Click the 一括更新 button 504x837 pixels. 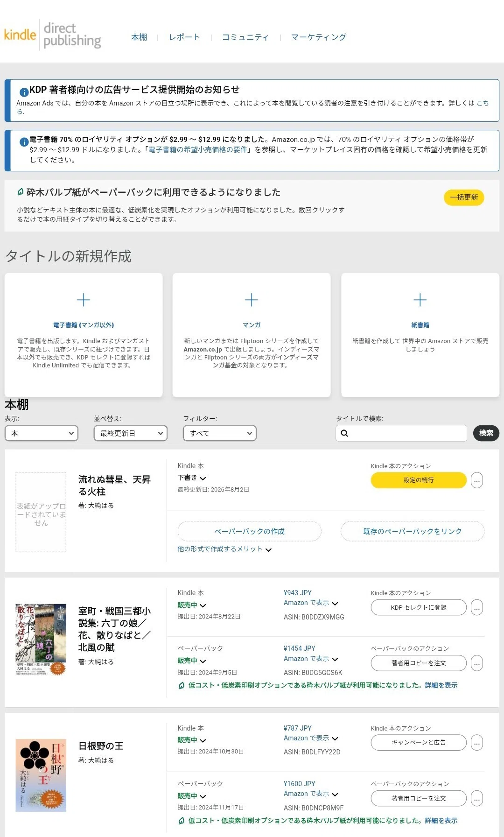point(464,197)
